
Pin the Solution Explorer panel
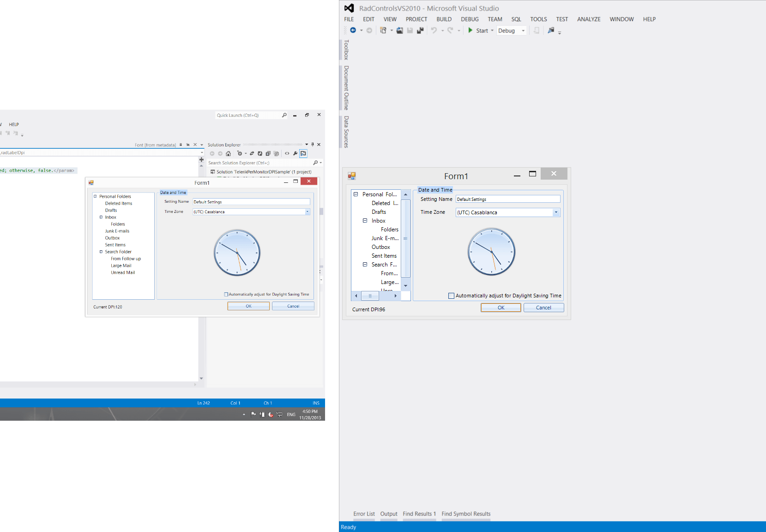(313, 145)
